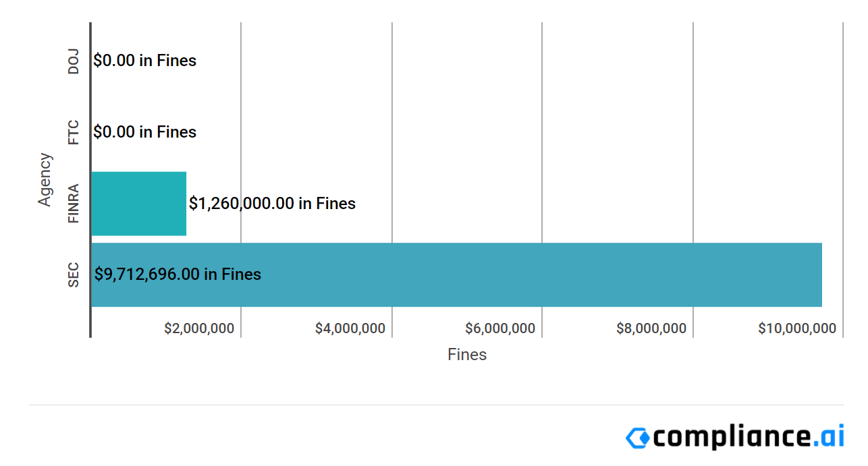Click the $9,712,696.00 in Fines label

pyautogui.click(x=178, y=274)
